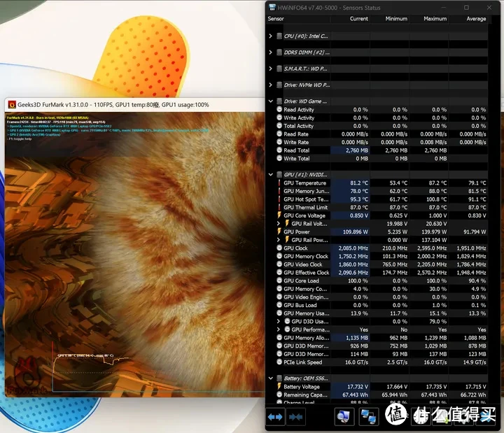Select the GPU Effective Clock row label
Image resolution: width=504 pixels, height=433 pixels.
[x=307, y=272]
